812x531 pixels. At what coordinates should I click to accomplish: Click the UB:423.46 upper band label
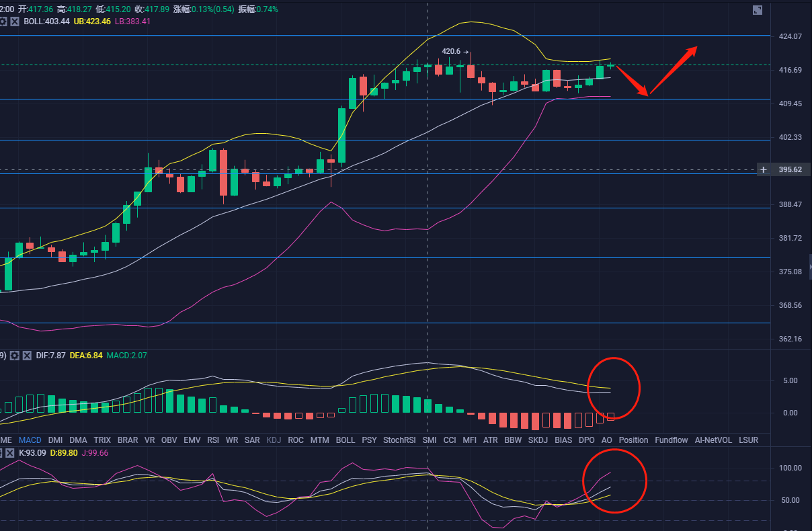(92, 22)
